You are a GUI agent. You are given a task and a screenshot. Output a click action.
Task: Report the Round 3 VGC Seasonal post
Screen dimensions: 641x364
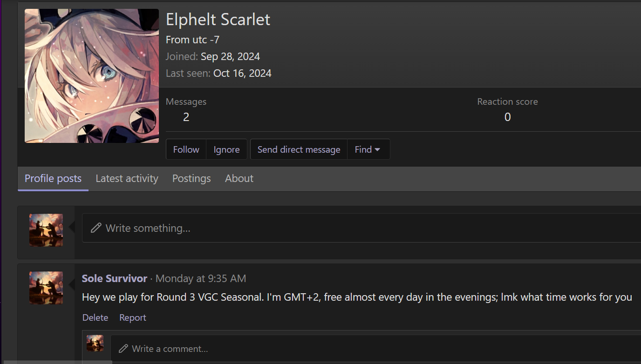pos(133,317)
